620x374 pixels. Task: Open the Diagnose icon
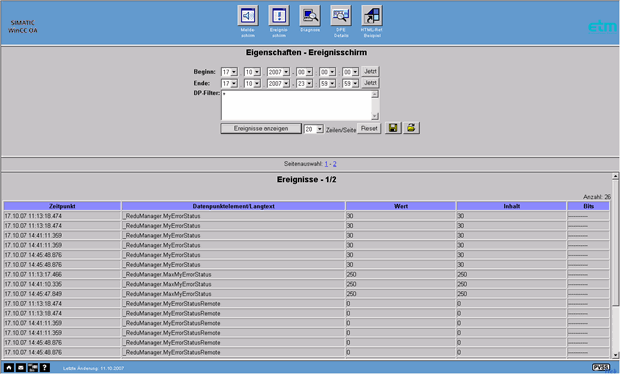[310, 16]
